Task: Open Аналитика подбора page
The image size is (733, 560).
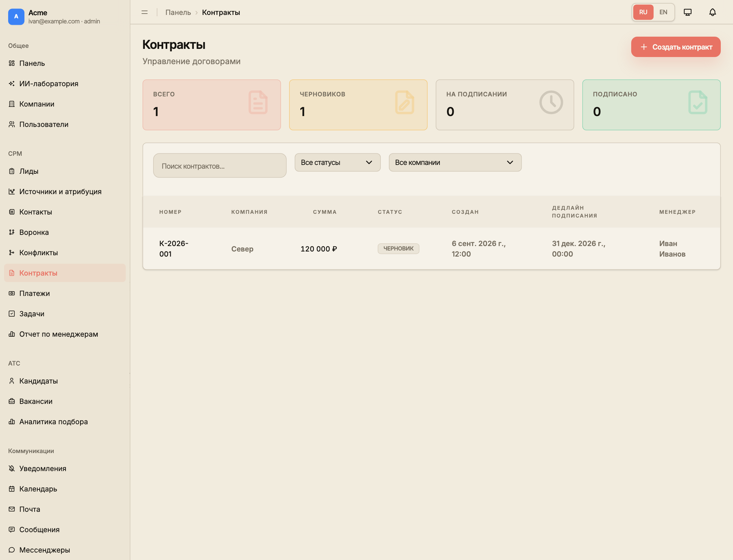Action: (65, 422)
